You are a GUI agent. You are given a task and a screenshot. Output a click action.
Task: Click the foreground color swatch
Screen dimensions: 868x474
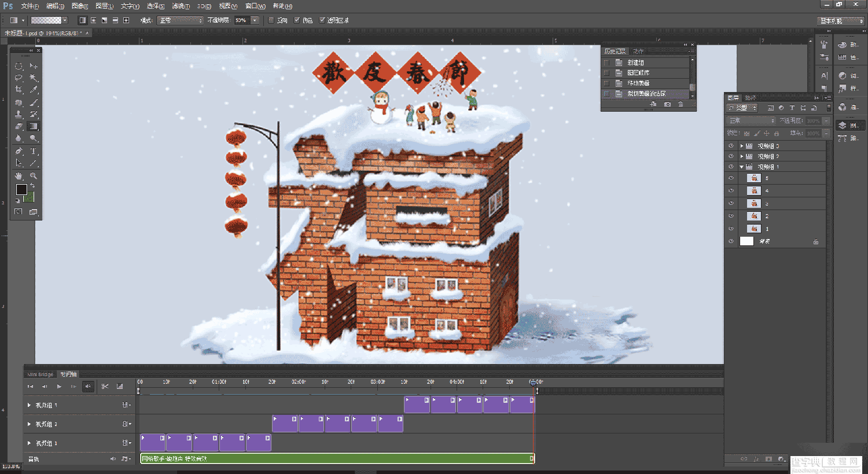21,189
